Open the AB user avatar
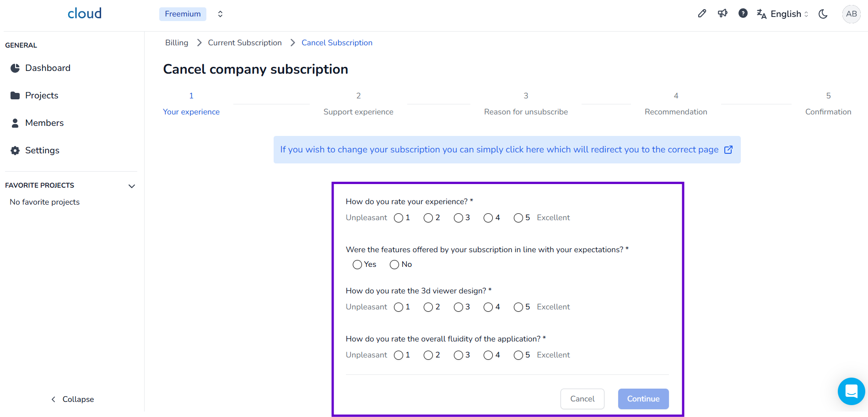 [851, 14]
